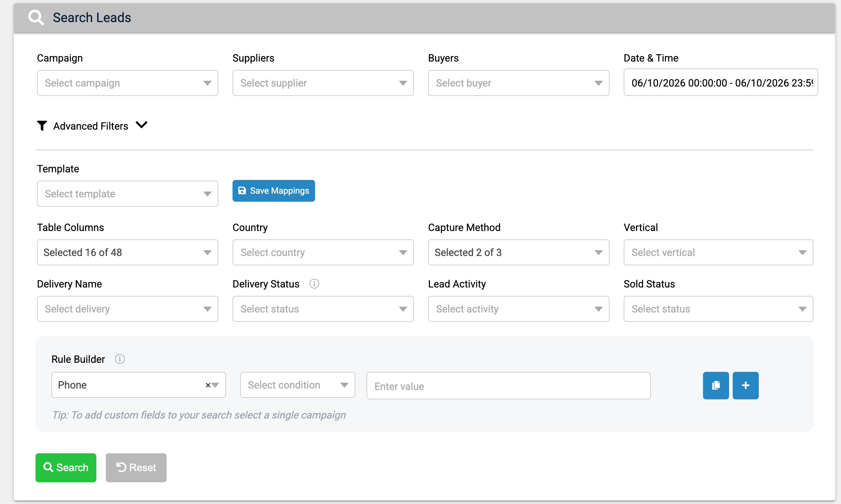Open the Select condition dropdown

298,385
